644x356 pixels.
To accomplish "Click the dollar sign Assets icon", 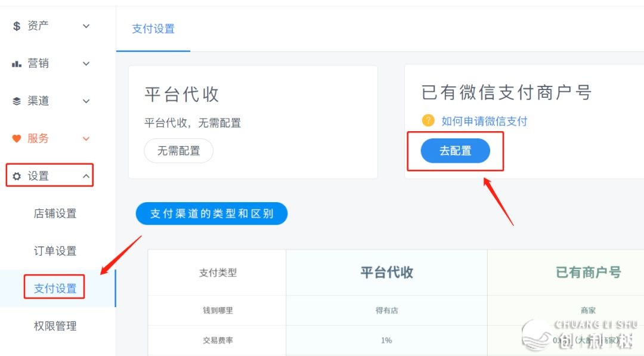I will tap(17, 26).
